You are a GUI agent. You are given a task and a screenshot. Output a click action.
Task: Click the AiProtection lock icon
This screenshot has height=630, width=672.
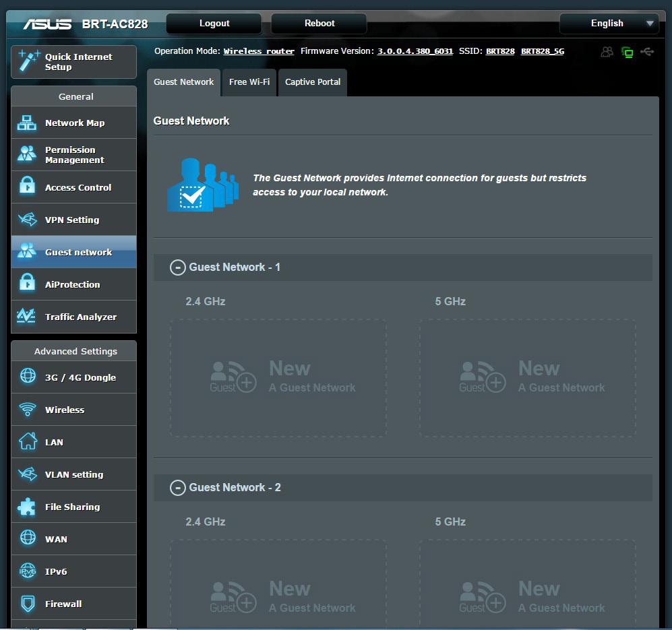[x=27, y=283]
